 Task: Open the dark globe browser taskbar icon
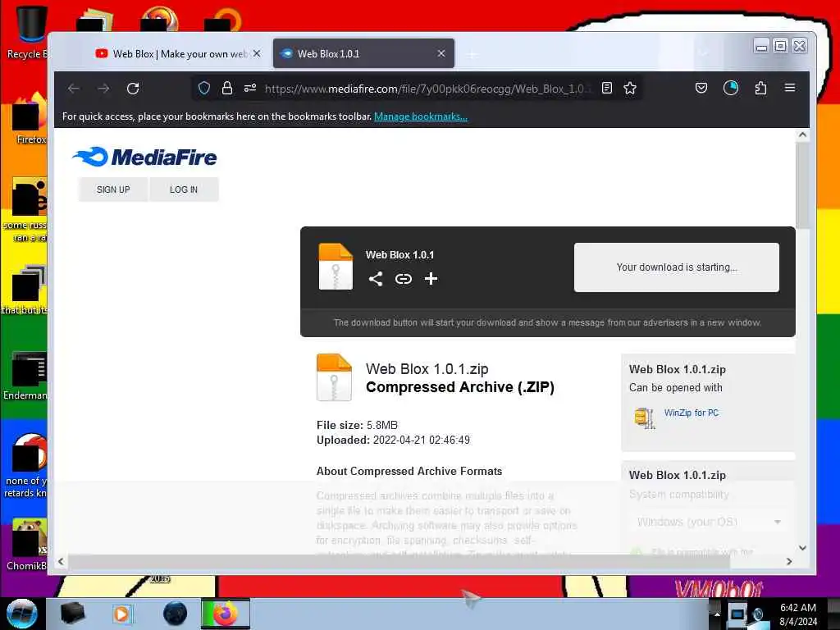tap(176, 614)
